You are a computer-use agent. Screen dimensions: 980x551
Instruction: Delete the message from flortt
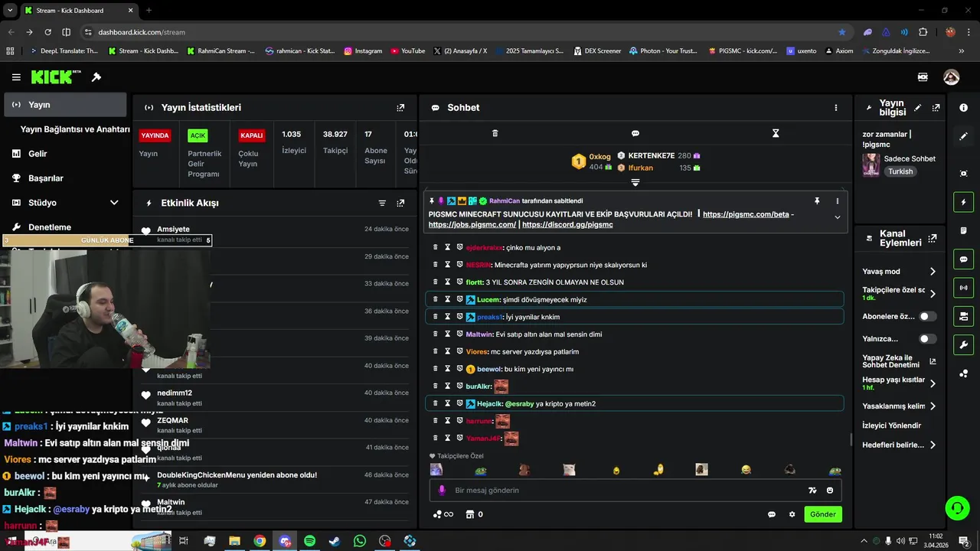[x=436, y=282]
